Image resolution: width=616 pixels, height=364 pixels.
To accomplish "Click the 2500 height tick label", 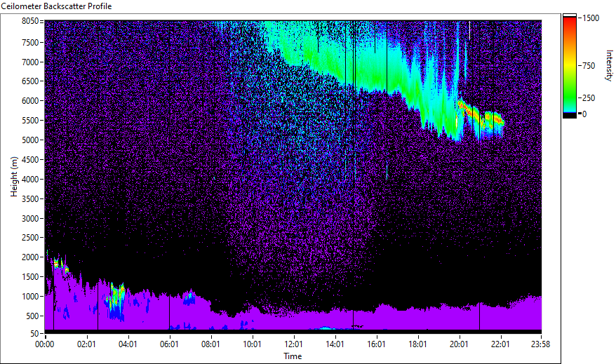I will (x=30, y=238).
